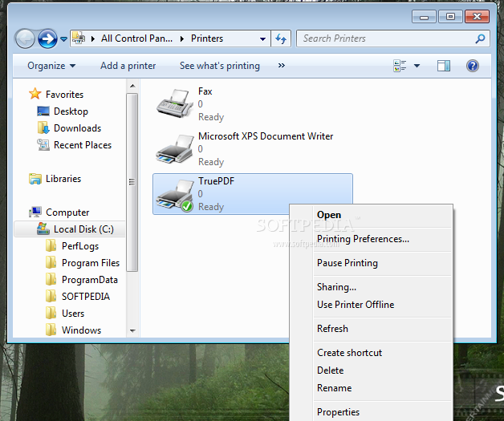The height and width of the screenshot is (421, 504).
Task: Open the Windows folder in tree
Action: 81,330
